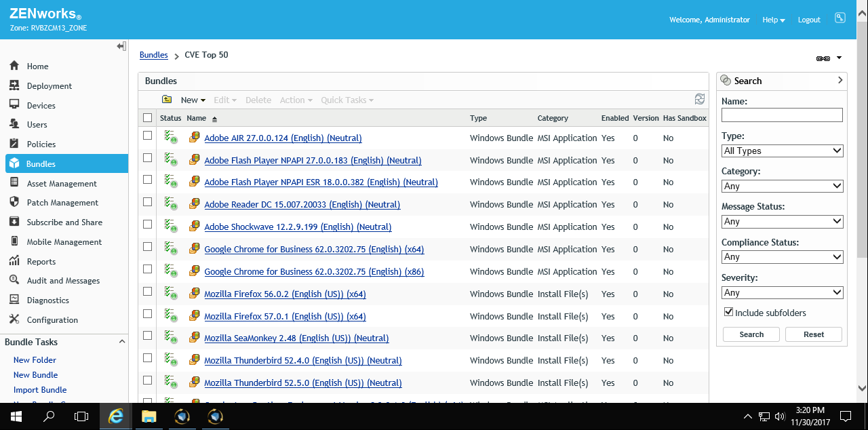Go to Asset Management in the sidebar
This screenshot has width=868, height=430.
62,183
